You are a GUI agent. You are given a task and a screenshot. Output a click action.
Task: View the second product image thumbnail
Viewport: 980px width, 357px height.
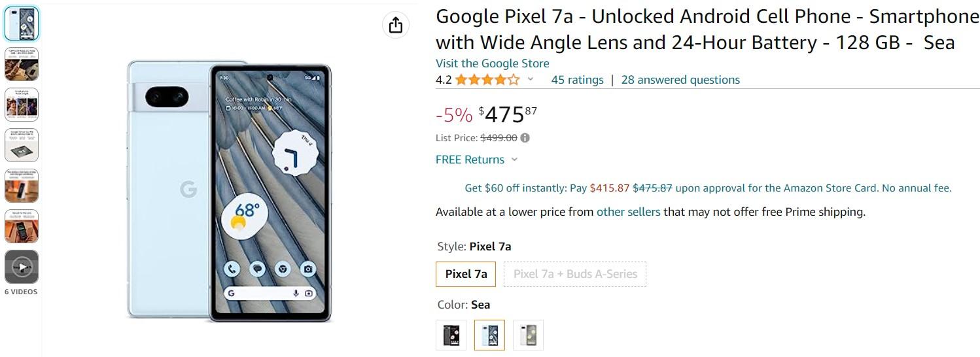(22, 64)
